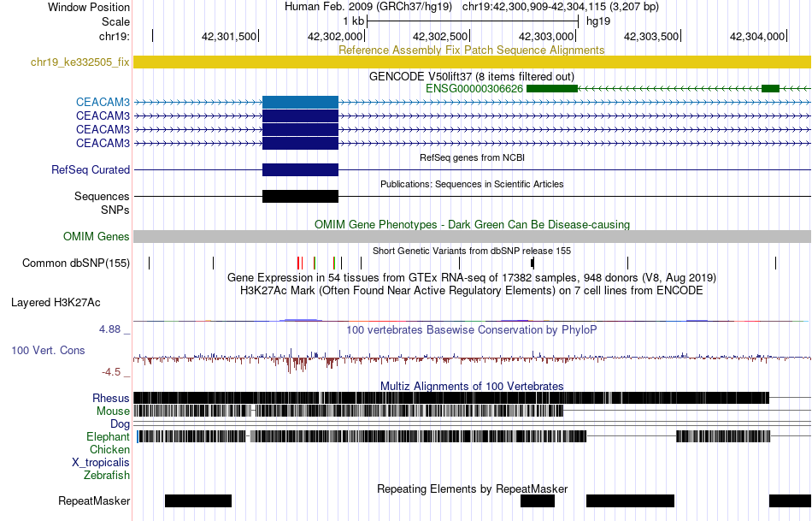Viewport: 812px width, 521px height.
Task: Click the Rhesus alignment black bar
Action: [x=451, y=398]
